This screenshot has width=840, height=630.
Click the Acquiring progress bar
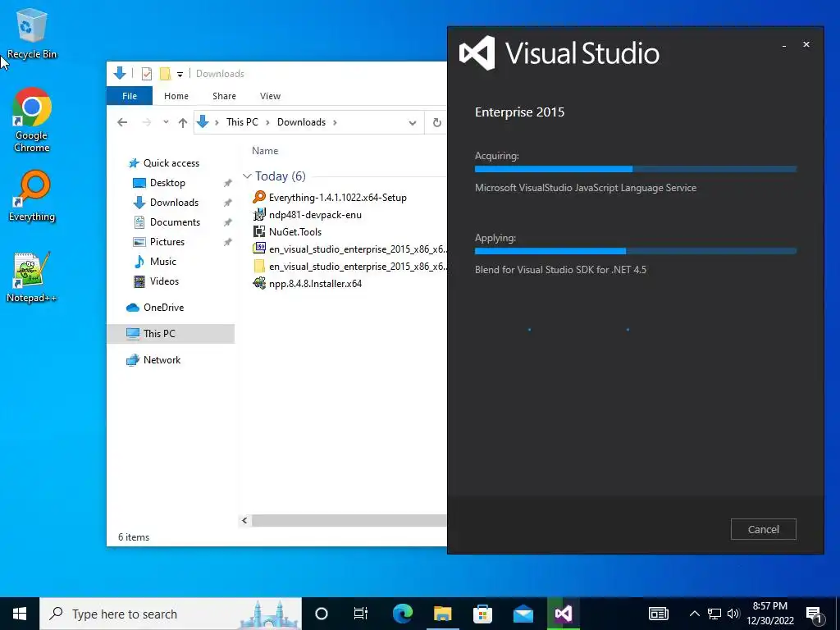click(636, 169)
